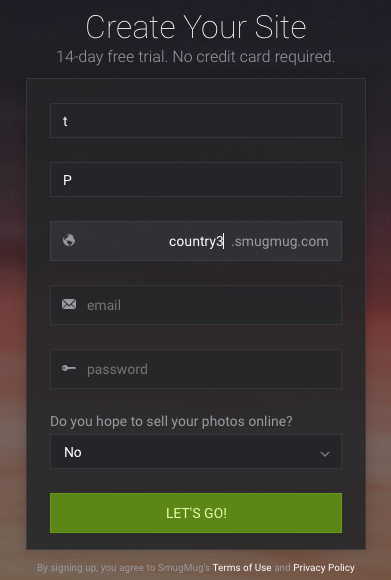391x580 pixels.
Task: Click the password placeholder text
Action: point(117,369)
